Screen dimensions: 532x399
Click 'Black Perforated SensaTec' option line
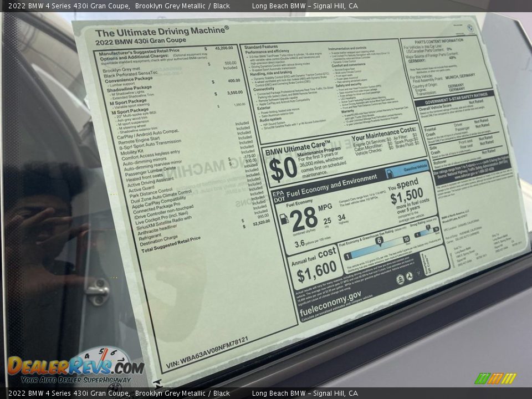pyautogui.click(x=130, y=74)
